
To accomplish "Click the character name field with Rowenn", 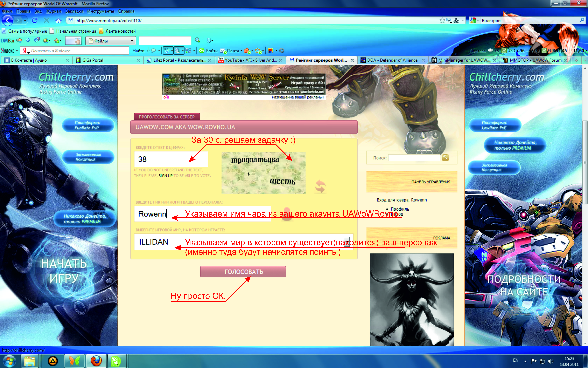I will pos(202,214).
